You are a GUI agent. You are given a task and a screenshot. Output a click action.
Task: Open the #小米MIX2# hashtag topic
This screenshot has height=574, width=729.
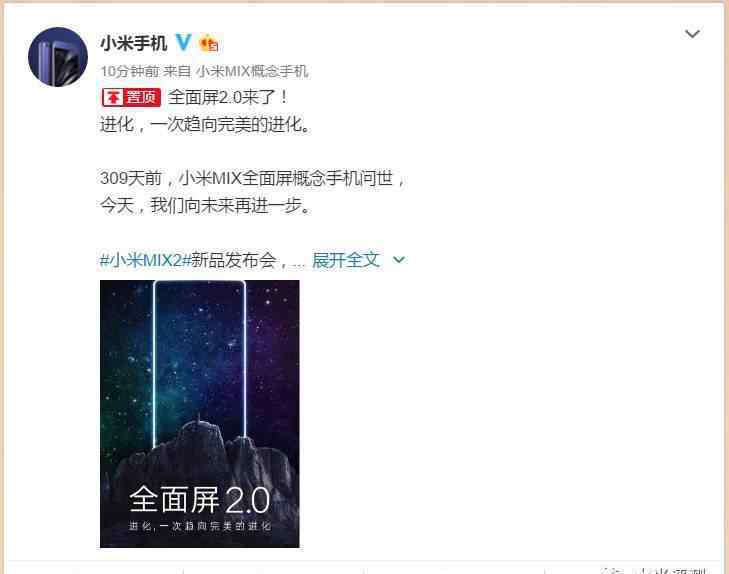click(146, 260)
